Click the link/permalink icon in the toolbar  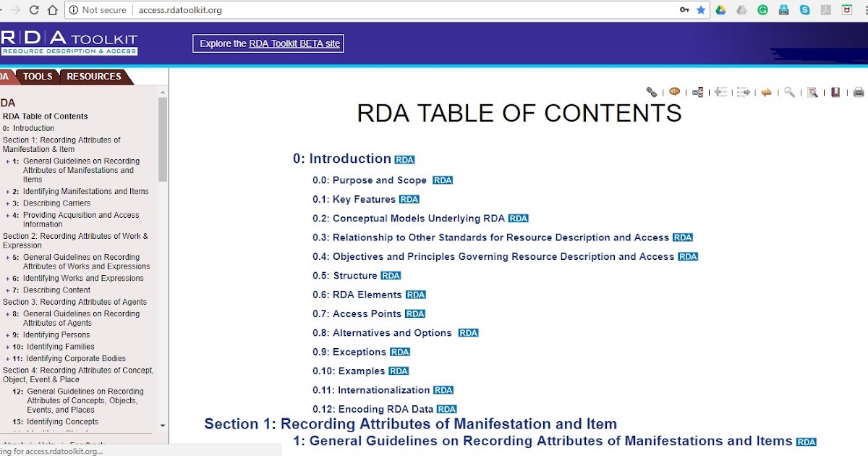[652, 92]
